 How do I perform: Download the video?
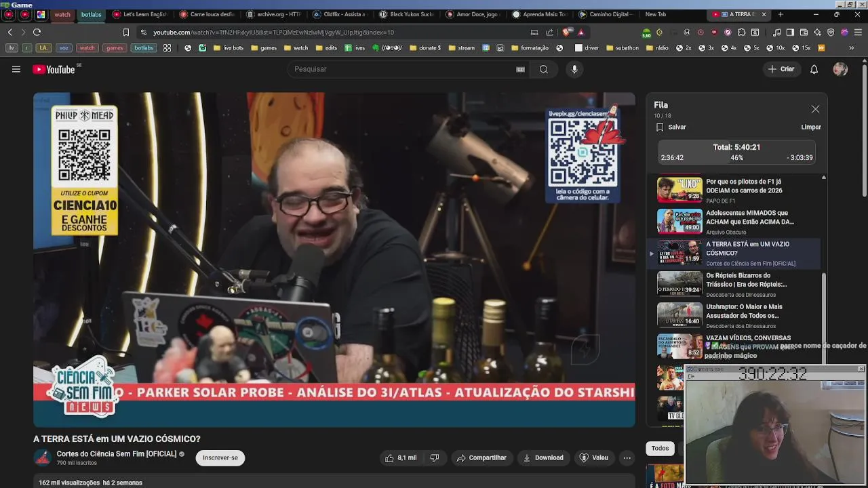coord(543,458)
